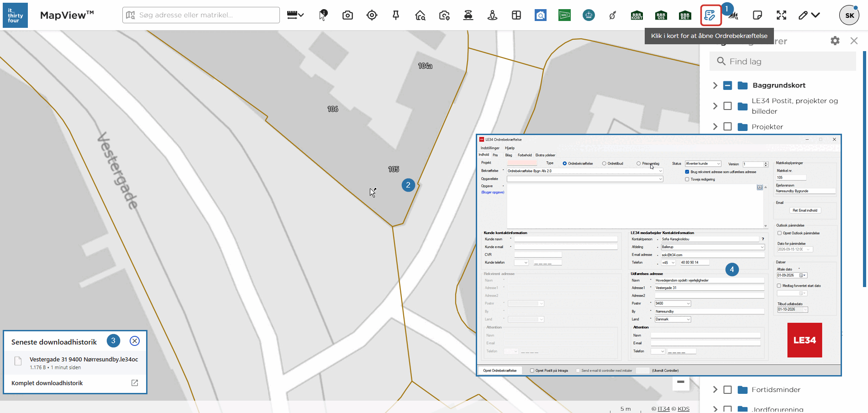Expand the Baggrundskort folder
Viewport: 868px width, 413px height.
point(715,85)
